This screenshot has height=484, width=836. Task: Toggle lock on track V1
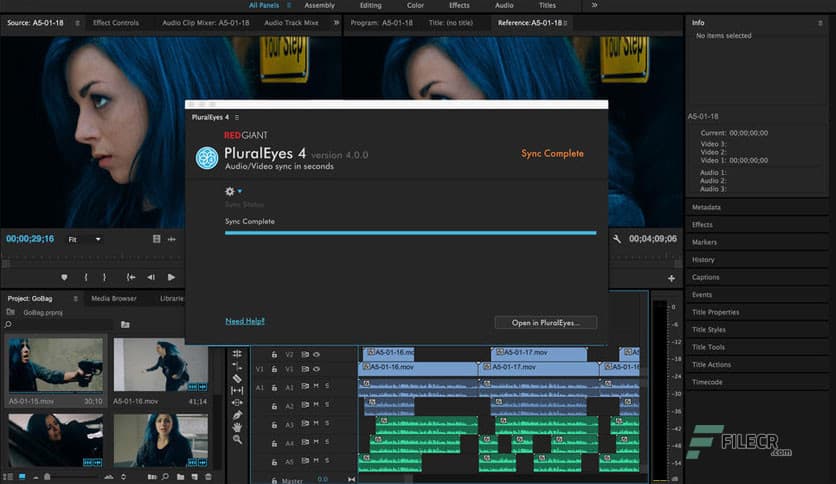tap(275, 369)
